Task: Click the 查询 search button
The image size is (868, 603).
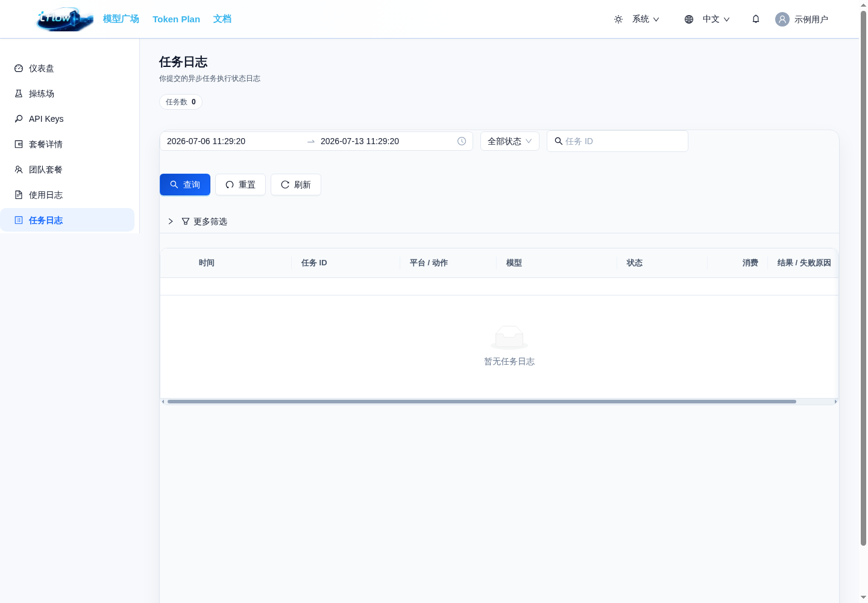Action: (185, 185)
